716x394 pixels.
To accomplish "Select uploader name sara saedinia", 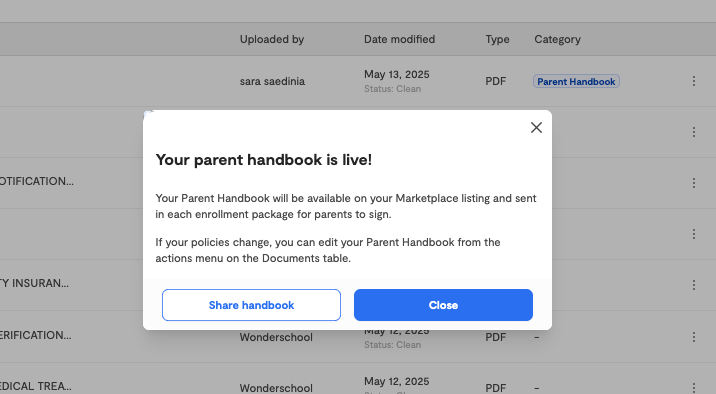I will pos(272,81).
